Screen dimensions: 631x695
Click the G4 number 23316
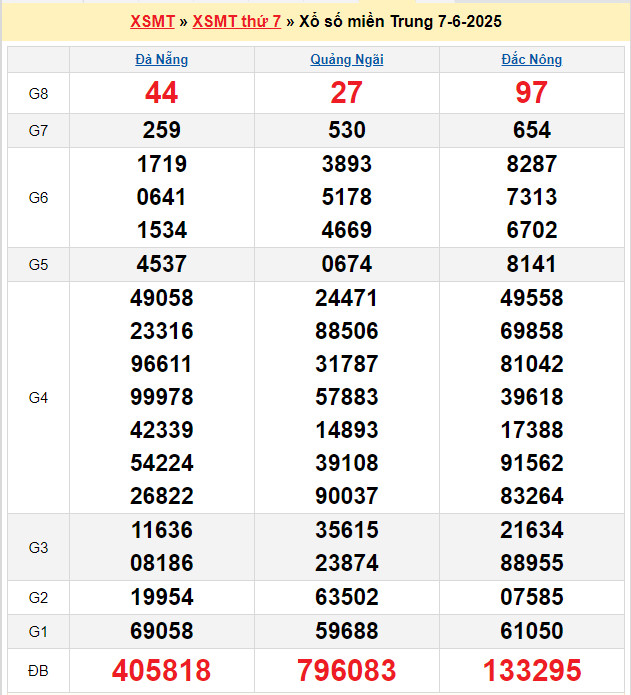click(162, 331)
